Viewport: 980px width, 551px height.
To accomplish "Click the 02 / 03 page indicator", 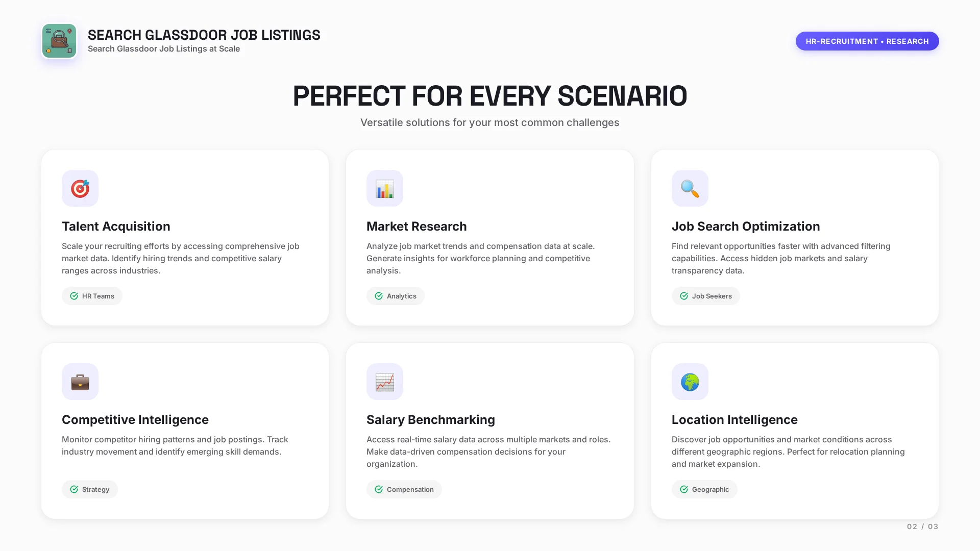I will coord(922,527).
